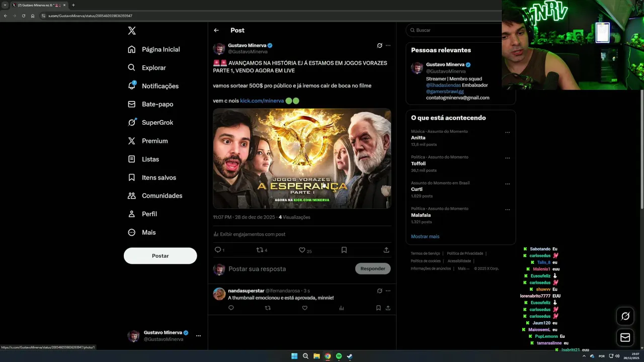Screen dimensions: 644x362
Task: Reload the page in the browser toolbar
Action: (x=23, y=16)
